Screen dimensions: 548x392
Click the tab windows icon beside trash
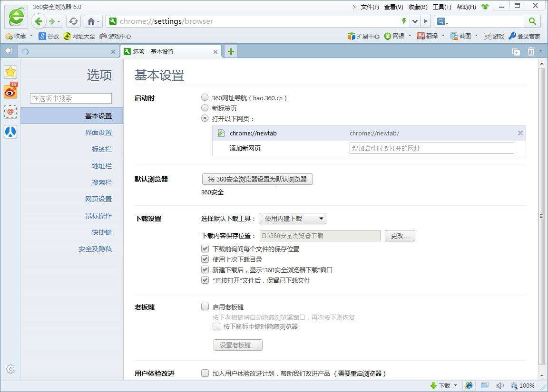click(x=516, y=52)
